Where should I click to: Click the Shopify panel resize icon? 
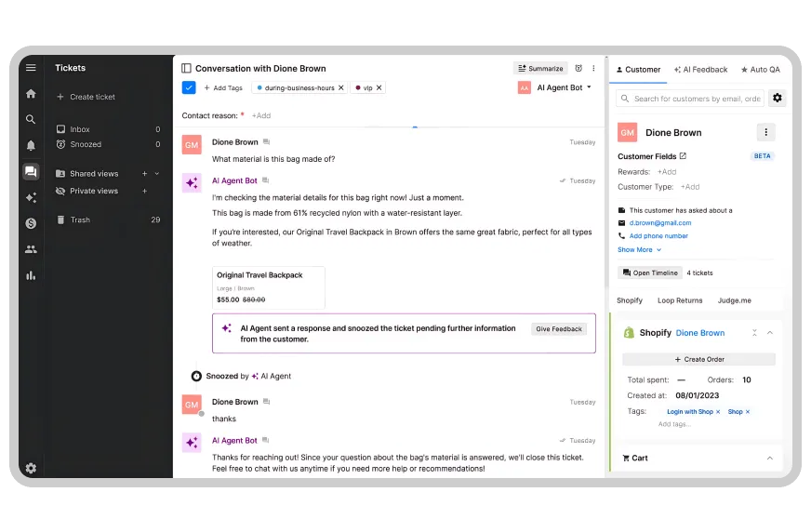[754, 333]
